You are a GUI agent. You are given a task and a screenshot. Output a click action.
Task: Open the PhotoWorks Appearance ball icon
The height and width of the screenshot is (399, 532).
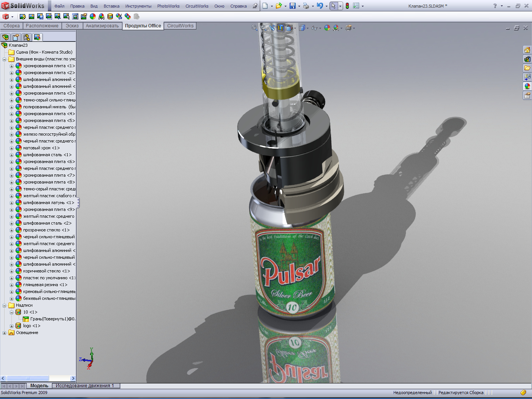click(93, 16)
